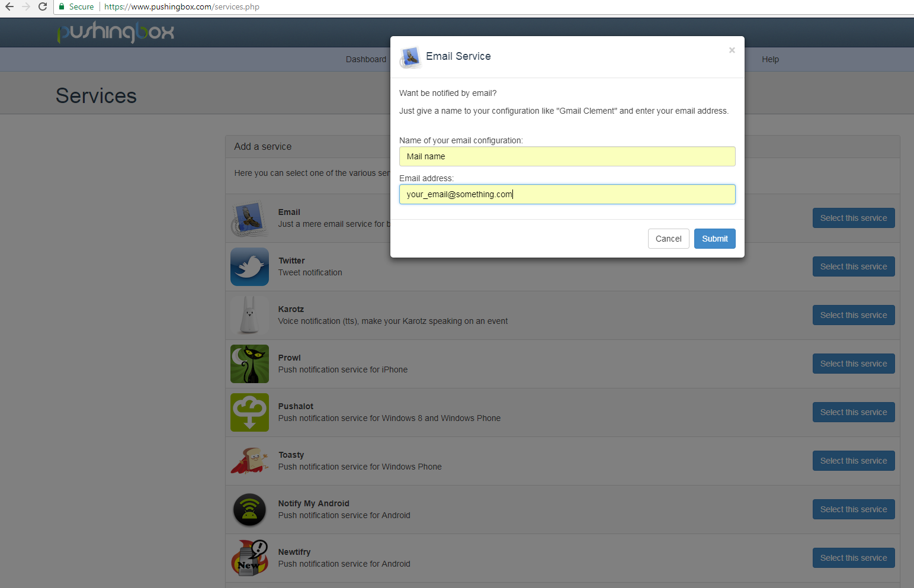Click 'Push notification service for iPhone' text
Screen dimensions: 914x588
pyautogui.click(x=343, y=369)
